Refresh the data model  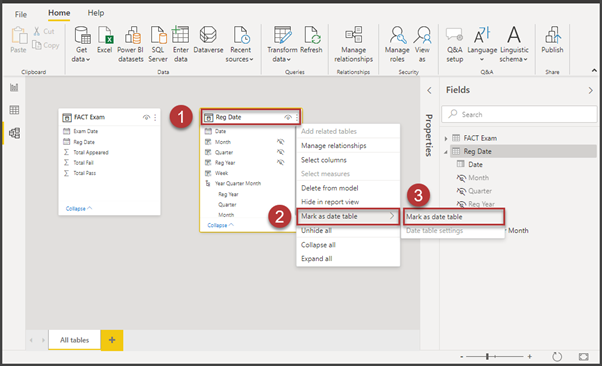point(311,40)
